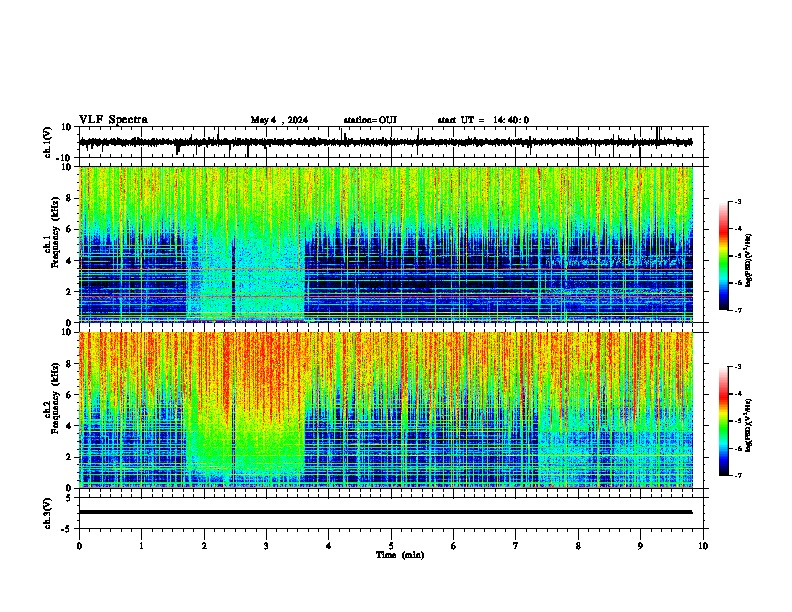Click the ch.2 "Frequency (kHz)" axis label
The image size is (792, 612).
55,398
